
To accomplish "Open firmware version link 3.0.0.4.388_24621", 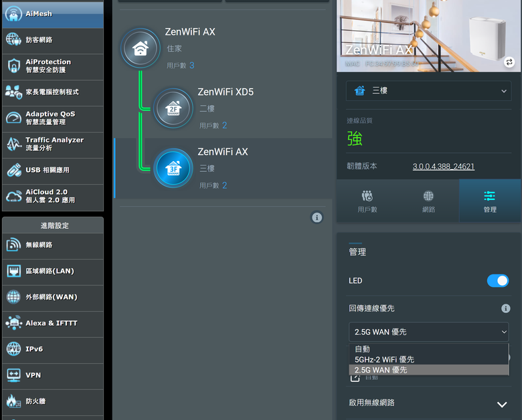I will [x=444, y=167].
